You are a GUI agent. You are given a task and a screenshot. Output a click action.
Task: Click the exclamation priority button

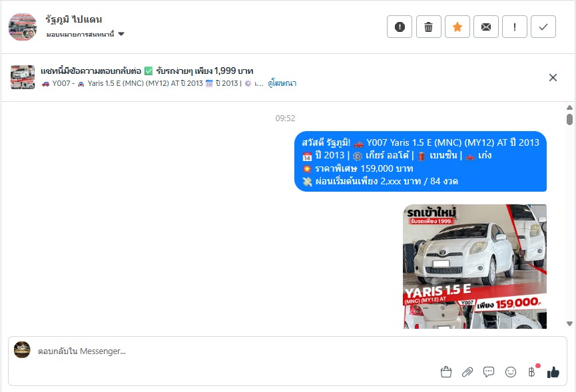point(515,27)
